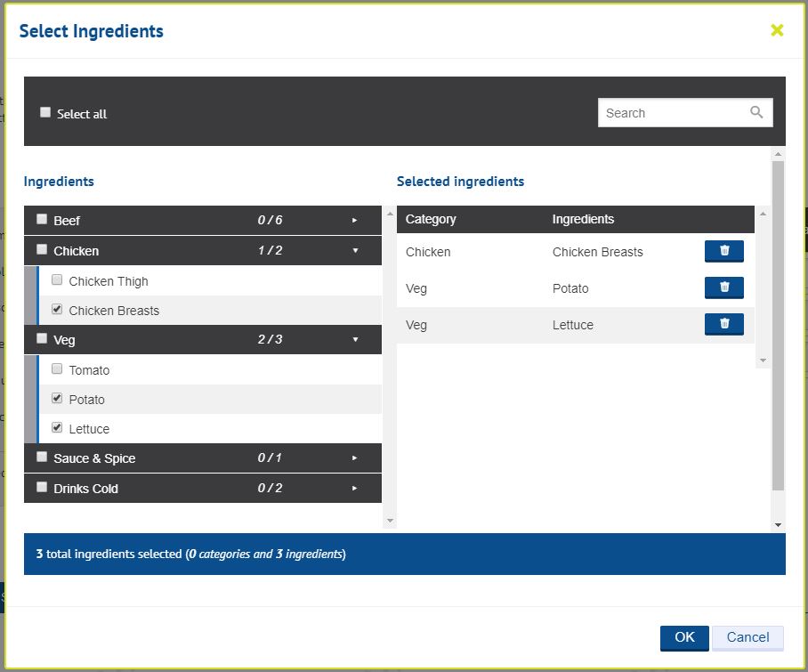Cancel the ingredient selection

(747, 637)
